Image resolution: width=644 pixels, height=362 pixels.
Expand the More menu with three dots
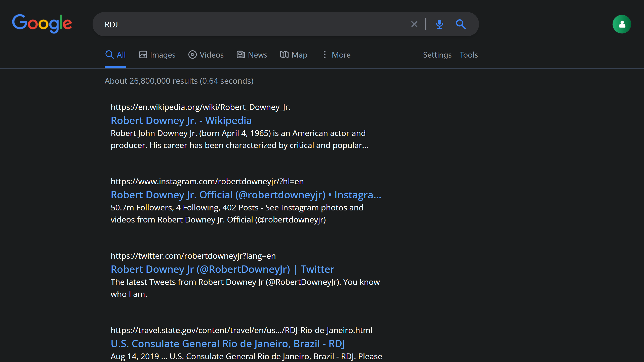click(x=325, y=55)
